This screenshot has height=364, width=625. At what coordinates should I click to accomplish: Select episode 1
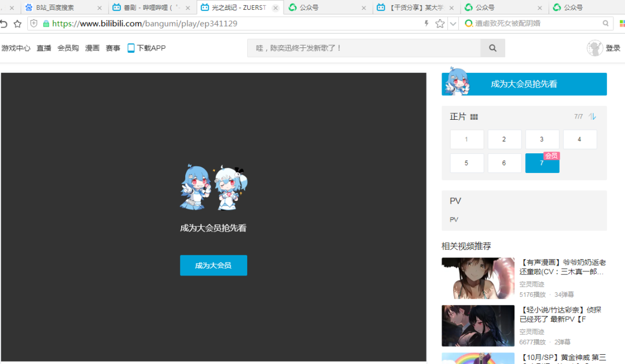[x=467, y=139]
